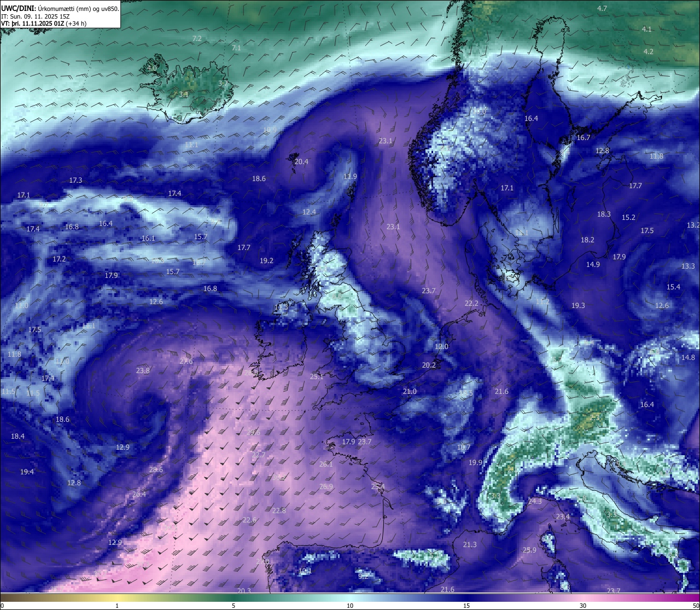Select the 14.8 value label
The height and width of the screenshot is (610, 700).
[688, 357]
